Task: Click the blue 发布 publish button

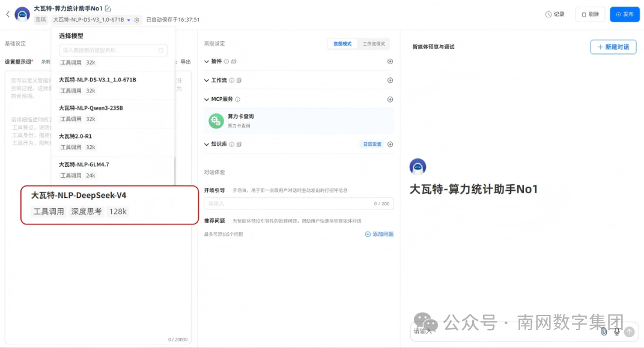Action: (625, 14)
